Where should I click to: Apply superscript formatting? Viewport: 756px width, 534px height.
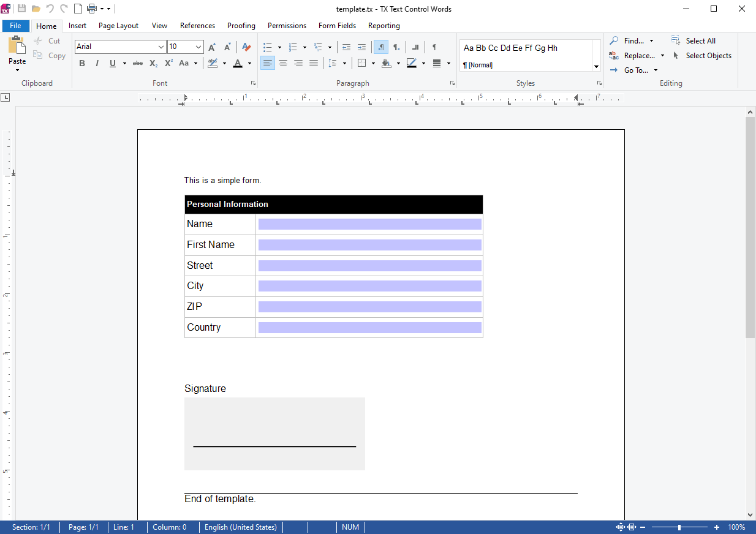coord(168,63)
